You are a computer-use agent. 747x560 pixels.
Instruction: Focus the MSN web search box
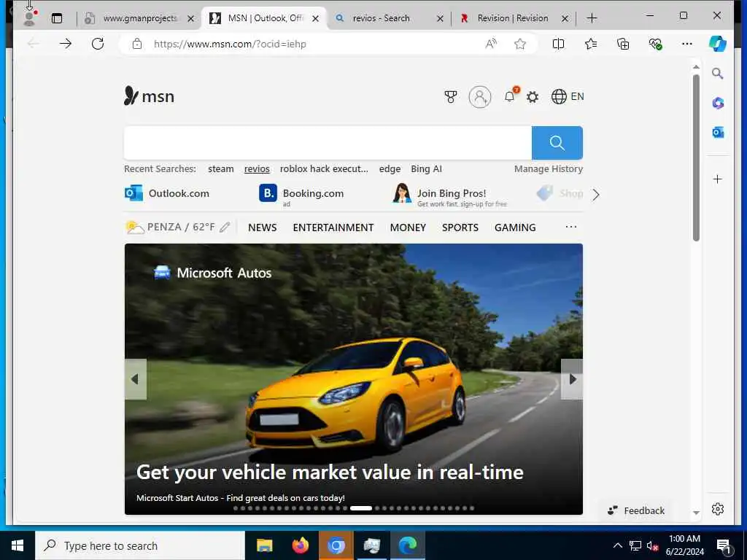328,143
